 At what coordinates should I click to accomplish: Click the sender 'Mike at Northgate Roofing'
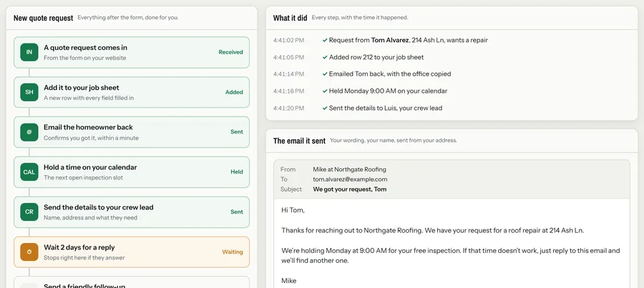tap(349, 169)
